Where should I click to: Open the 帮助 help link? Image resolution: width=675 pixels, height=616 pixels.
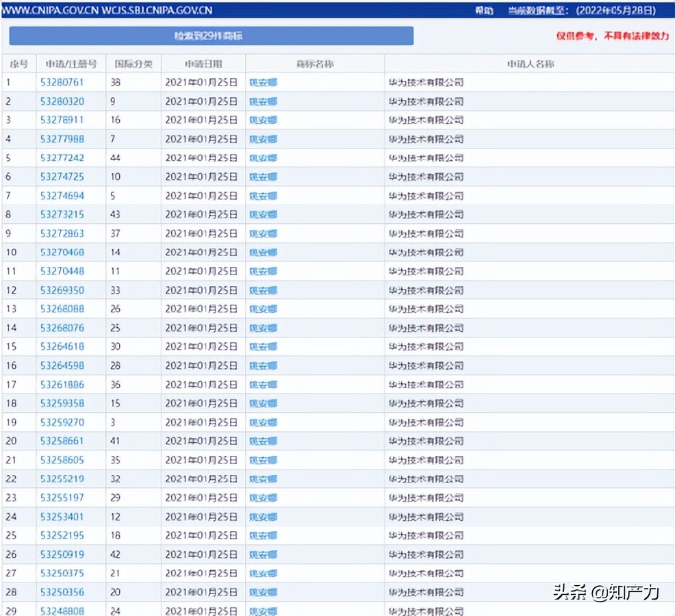coord(483,11)
